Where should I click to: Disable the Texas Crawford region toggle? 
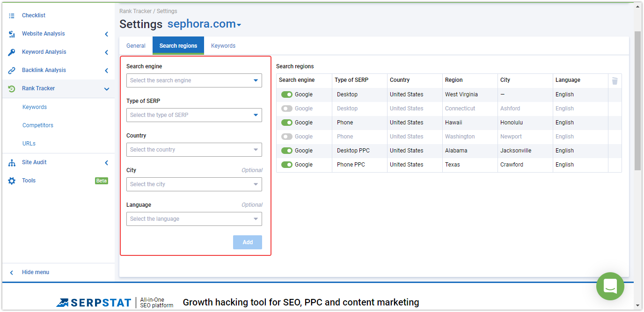[287, 165]
